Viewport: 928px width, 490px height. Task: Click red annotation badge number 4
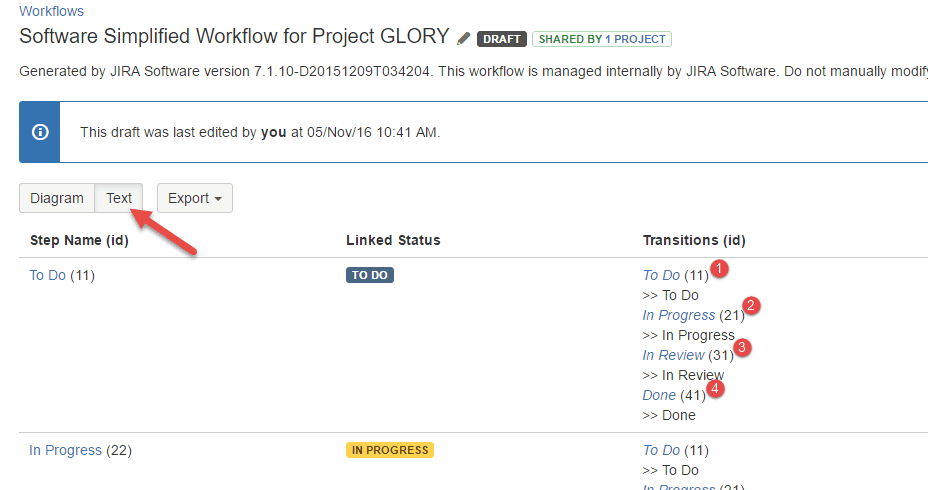pos(715,389)
